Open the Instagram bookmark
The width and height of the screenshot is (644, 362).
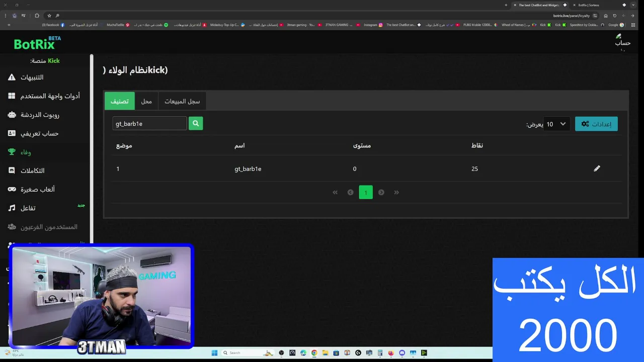point(373,25)
